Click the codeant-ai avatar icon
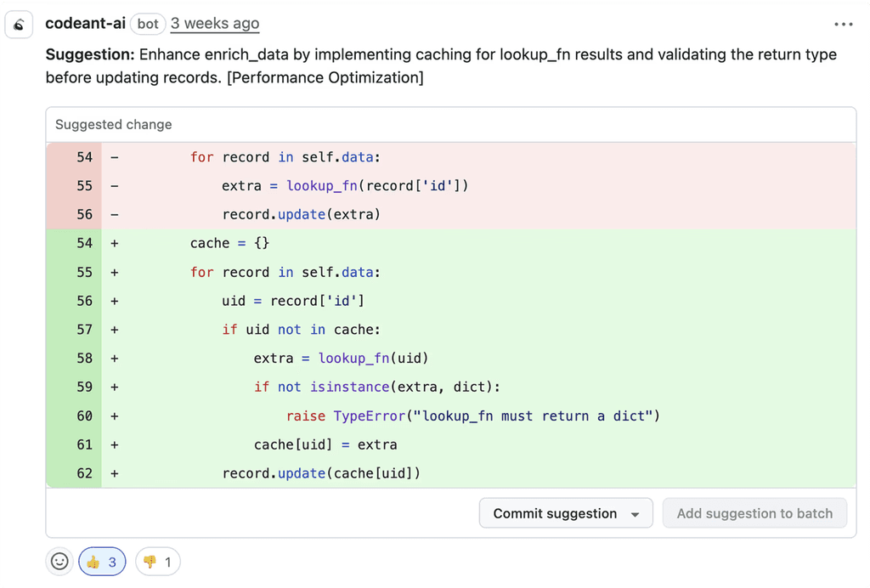The height and width of the screenshot is (588, 870). coord(19,25)
